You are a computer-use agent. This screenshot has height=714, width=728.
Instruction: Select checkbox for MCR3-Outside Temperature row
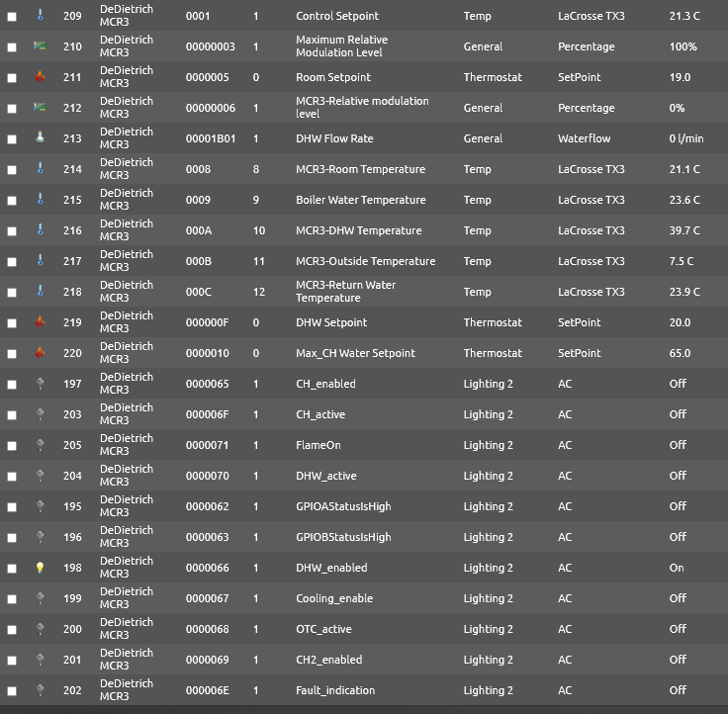coord(12,262)
